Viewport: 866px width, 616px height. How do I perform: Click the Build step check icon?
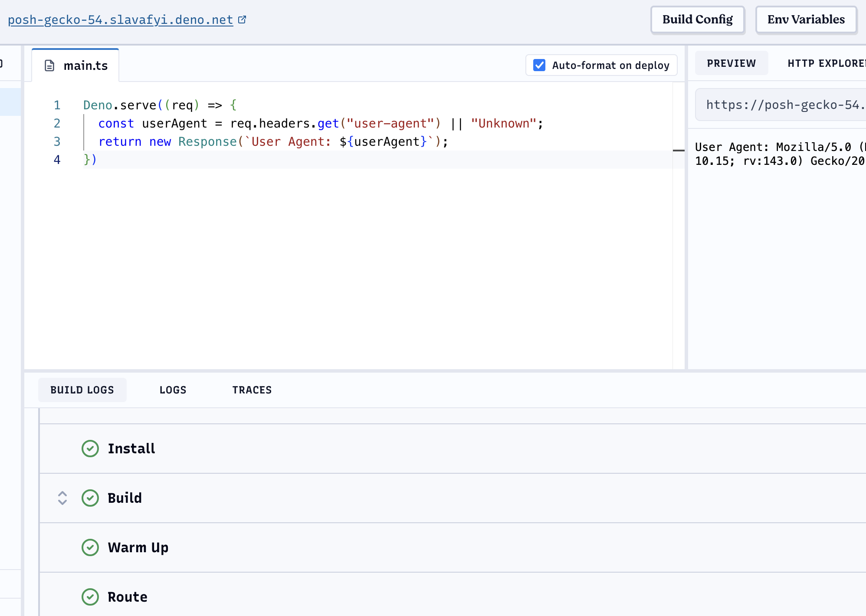pyautogui.click(x=90, y=498)
